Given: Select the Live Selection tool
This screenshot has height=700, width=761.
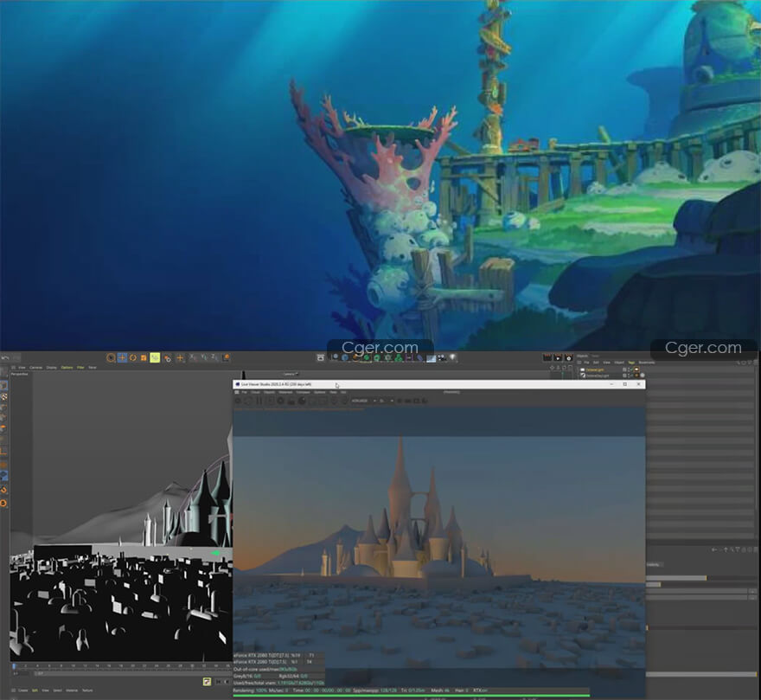Looking at the screenshot, I should pos(112,358).
